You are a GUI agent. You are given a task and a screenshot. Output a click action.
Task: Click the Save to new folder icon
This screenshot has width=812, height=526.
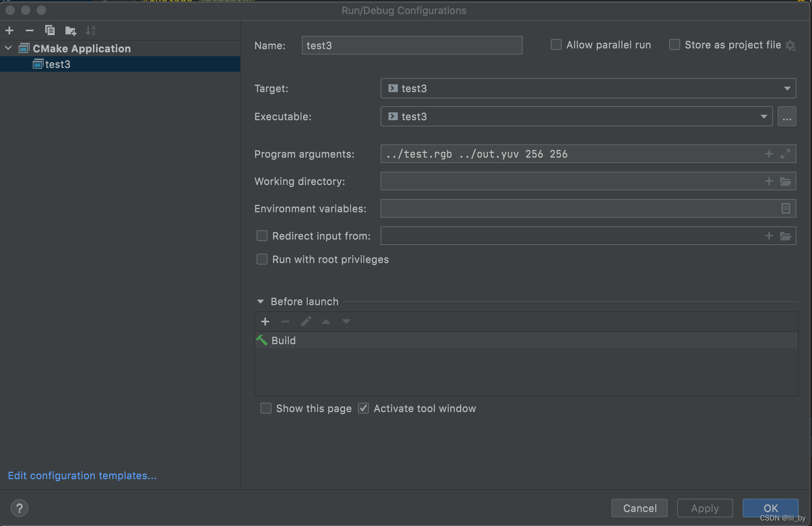[x=70, y=30]
